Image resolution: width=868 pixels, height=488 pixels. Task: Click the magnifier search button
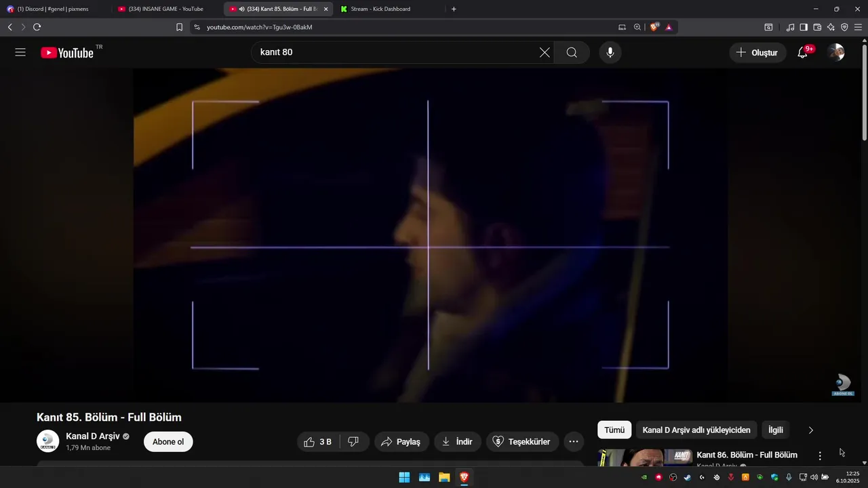tap(572, 52)
